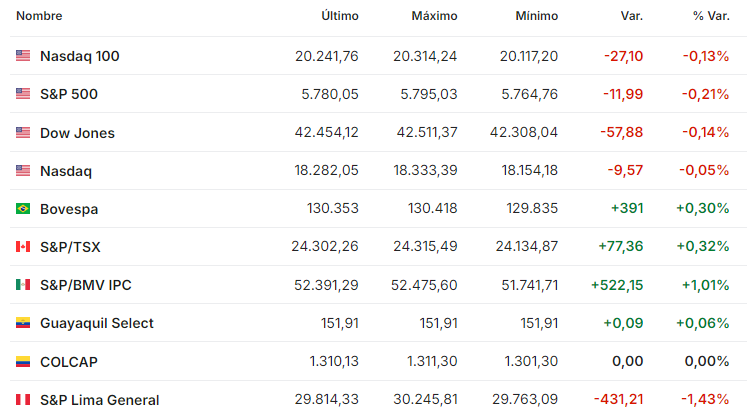Open the Bovespa index link

(69, 209)
